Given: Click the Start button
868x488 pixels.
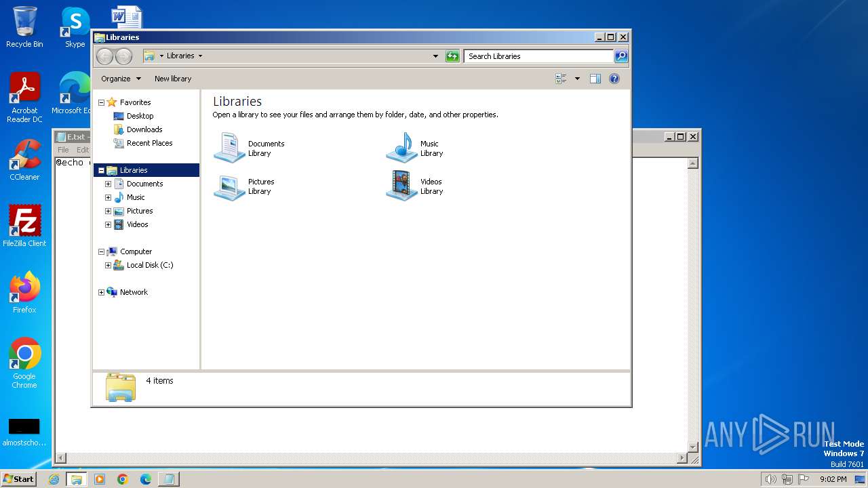Looking at the screenshot, I should pos(19,479).
